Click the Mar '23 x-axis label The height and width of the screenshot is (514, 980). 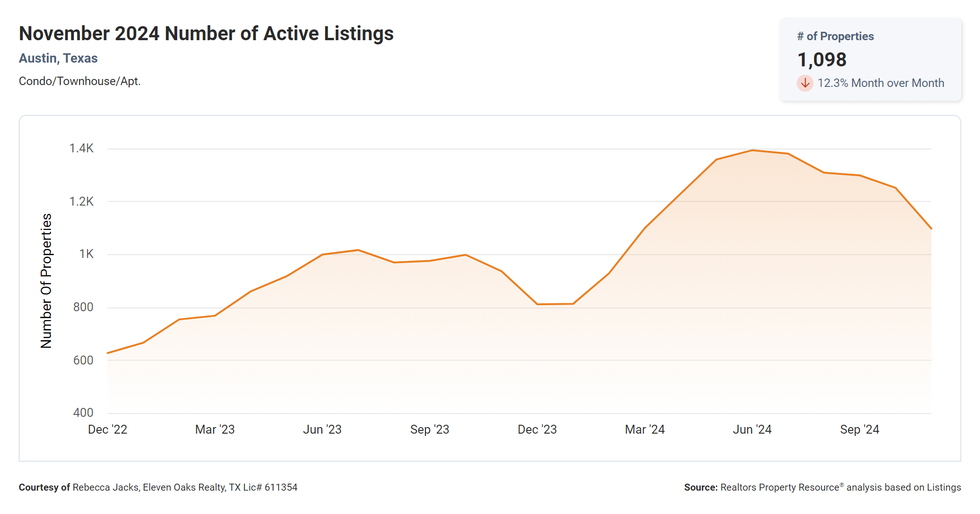point(215,429)
